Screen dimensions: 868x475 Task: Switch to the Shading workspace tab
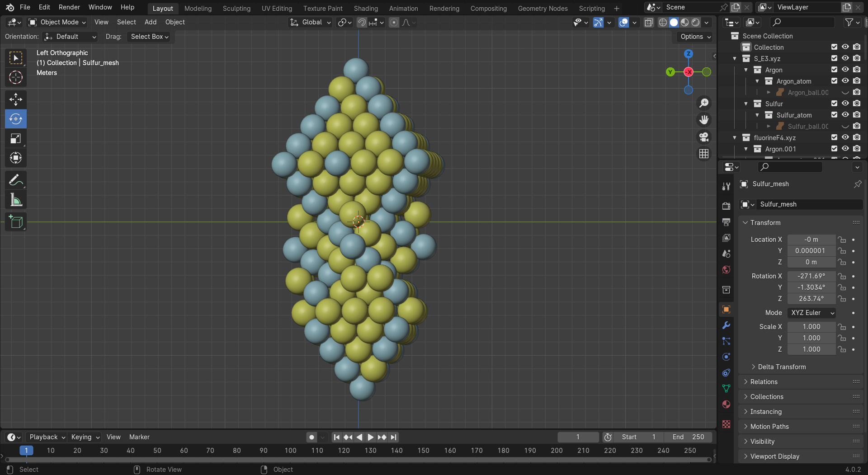365,8
